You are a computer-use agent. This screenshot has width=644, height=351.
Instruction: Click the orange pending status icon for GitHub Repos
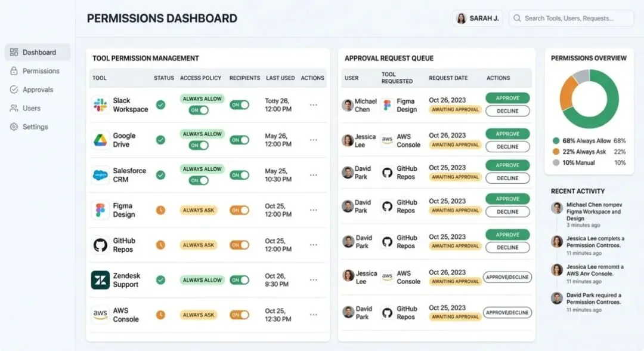point(160,245)
